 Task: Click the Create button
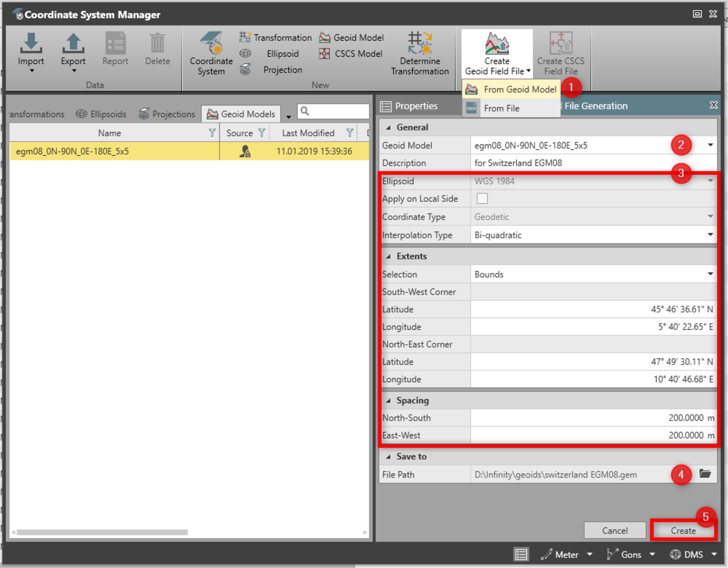pyautogui.click(x=683, y=530)
